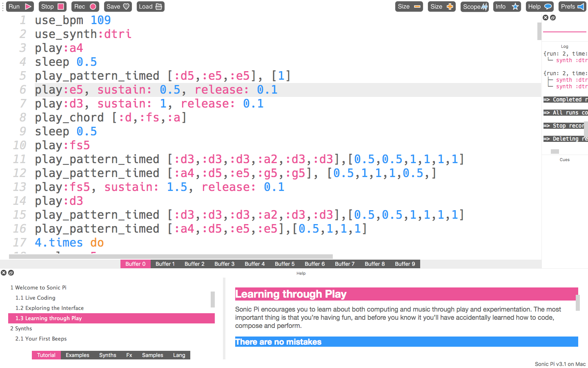
Task: Expand the 2 Synths tutorial chapter
Action: [21, 328]
